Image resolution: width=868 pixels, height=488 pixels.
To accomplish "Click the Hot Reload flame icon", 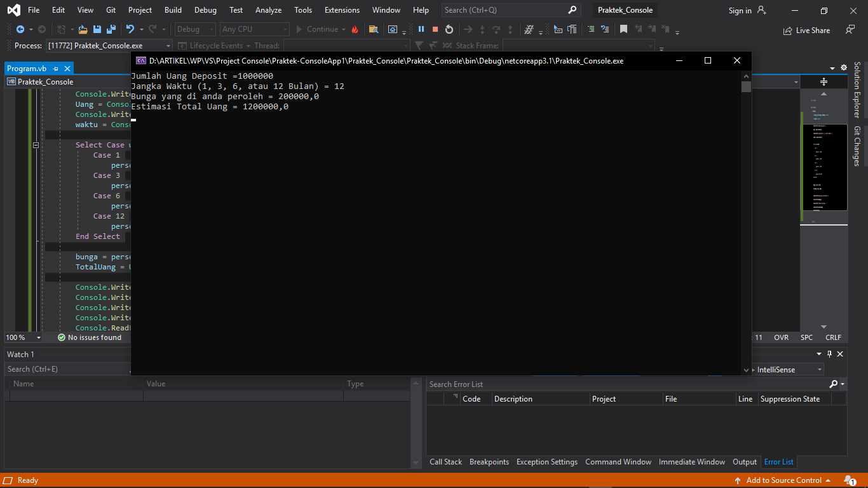I will point(355,29).
